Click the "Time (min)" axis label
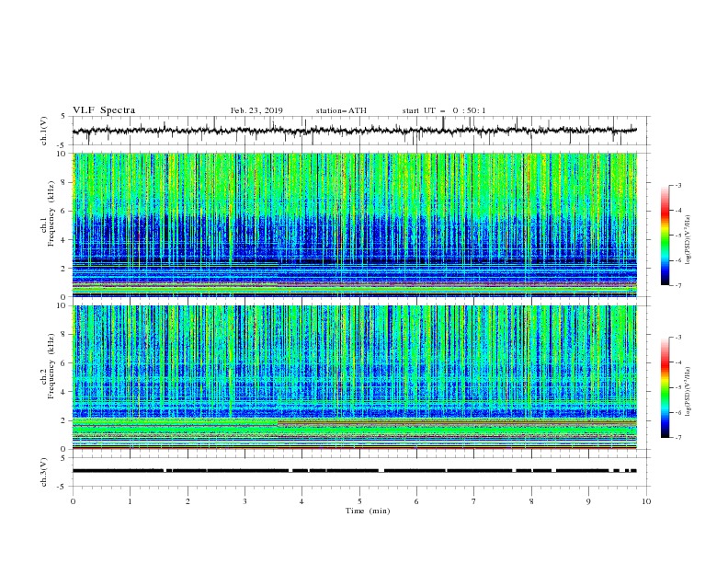This screenshot has width=728, height=563. [368, 511]
